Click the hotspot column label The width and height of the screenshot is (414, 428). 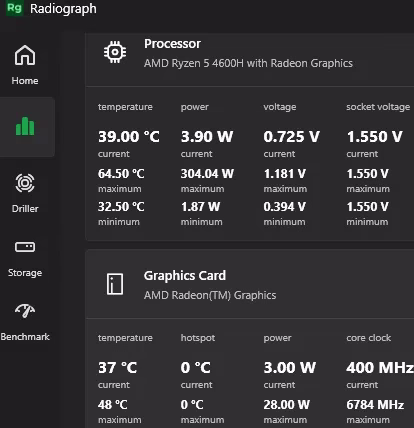(198, 338)
